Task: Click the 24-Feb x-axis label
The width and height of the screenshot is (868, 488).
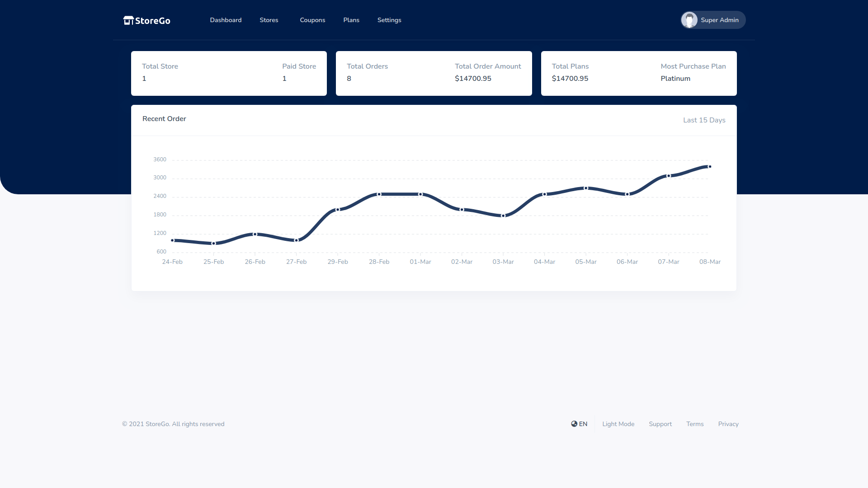Action: click(x=172, y=262)
